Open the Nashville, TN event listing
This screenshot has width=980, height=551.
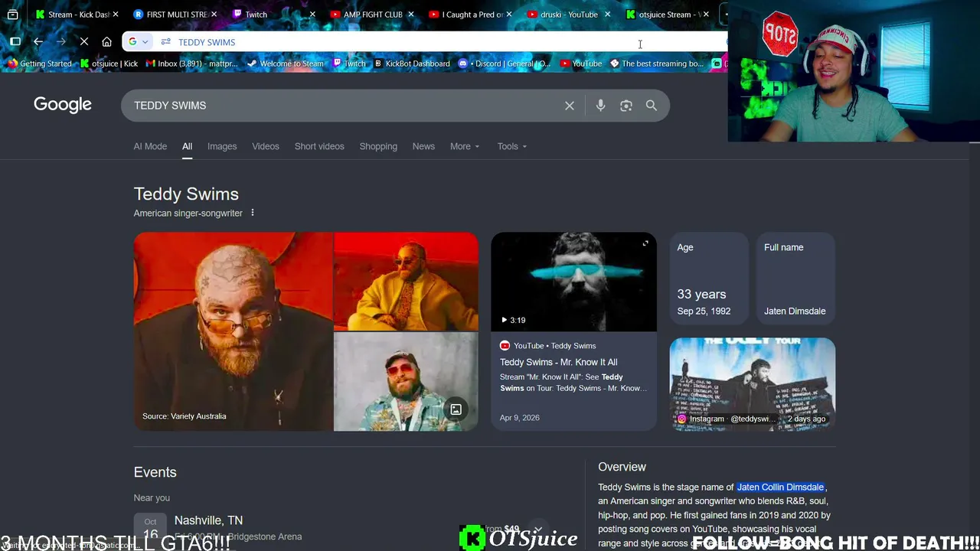(208, 520)
